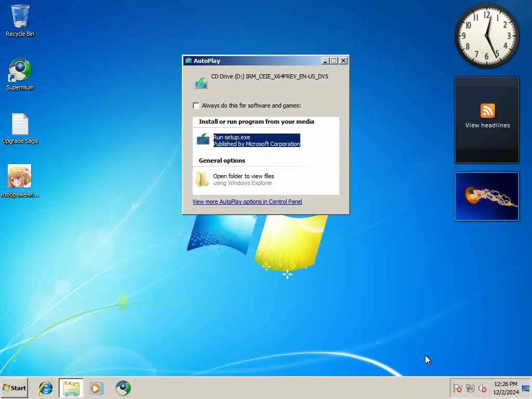Click the yellow folder icon in AutoPlay

pos(202,179)
